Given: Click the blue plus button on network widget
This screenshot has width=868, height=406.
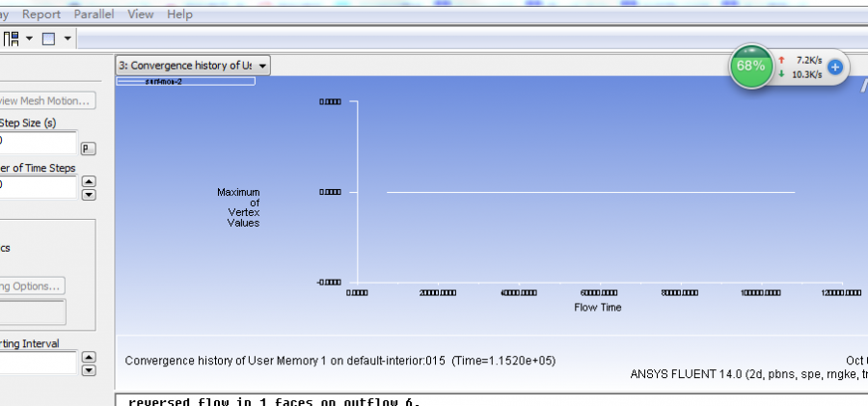Looking at the screenshot, I should click(835, 67).
